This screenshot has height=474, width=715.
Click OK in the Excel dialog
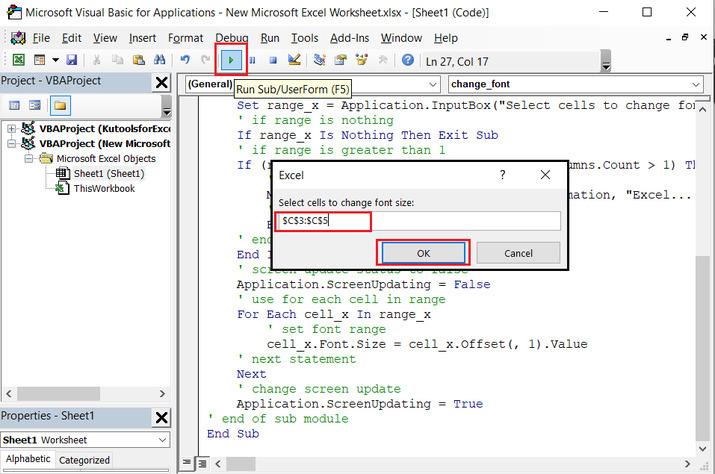click(x=423, y=253)
